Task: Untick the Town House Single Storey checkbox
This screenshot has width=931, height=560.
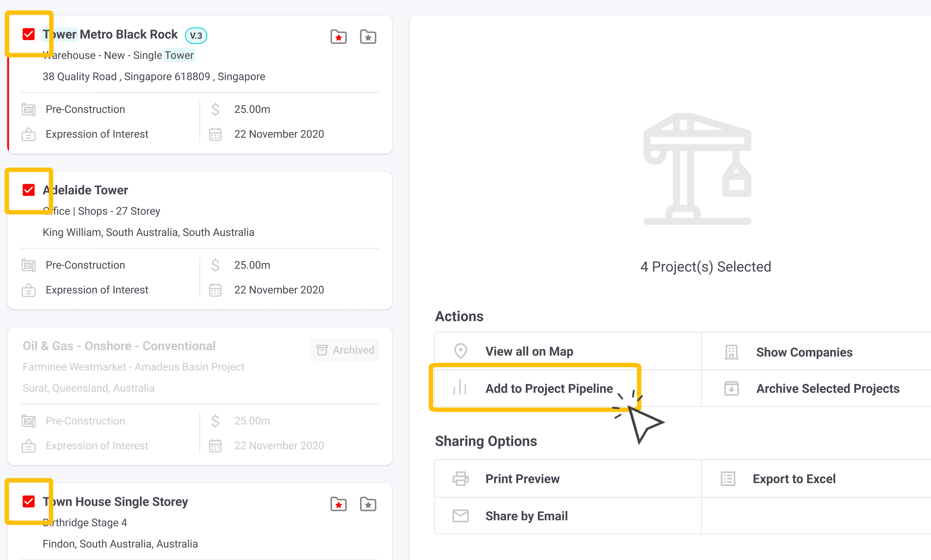Action: (29, 502)
